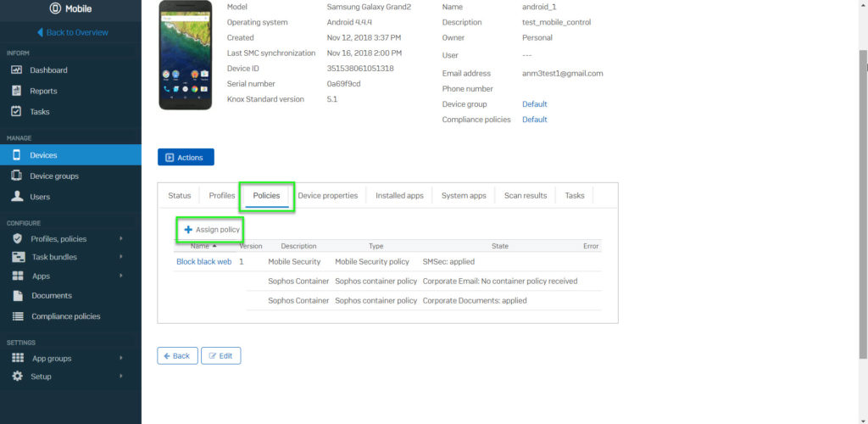Click the Assign policy text
This screenshot has height=424, width=868.
(218, 230)
